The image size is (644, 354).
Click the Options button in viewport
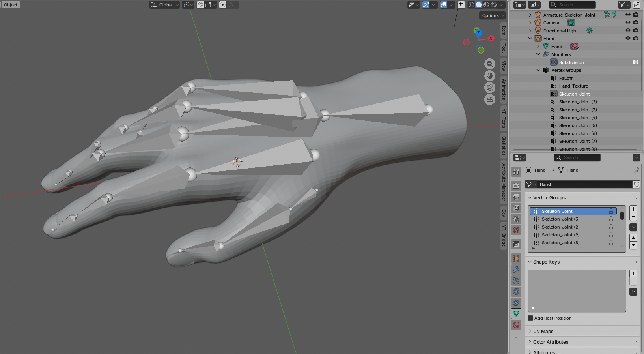click(x=492, y=15)
